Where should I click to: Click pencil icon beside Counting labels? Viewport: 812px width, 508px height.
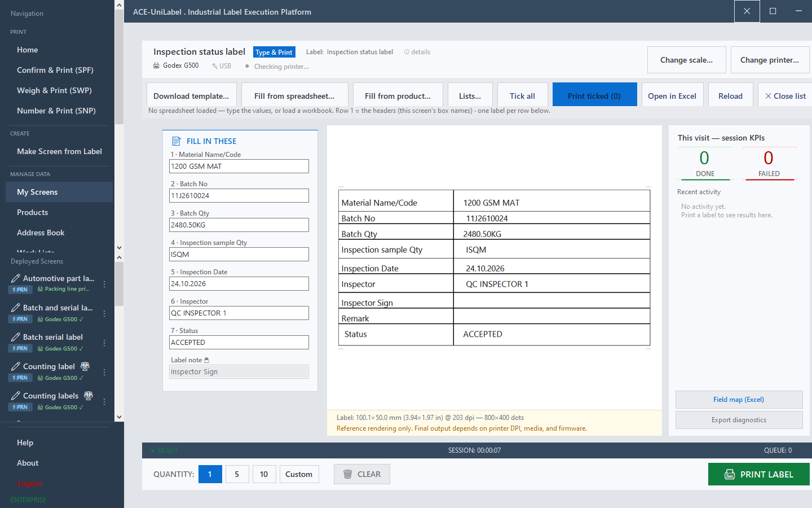pyautogui.click(x=16, y=396)
